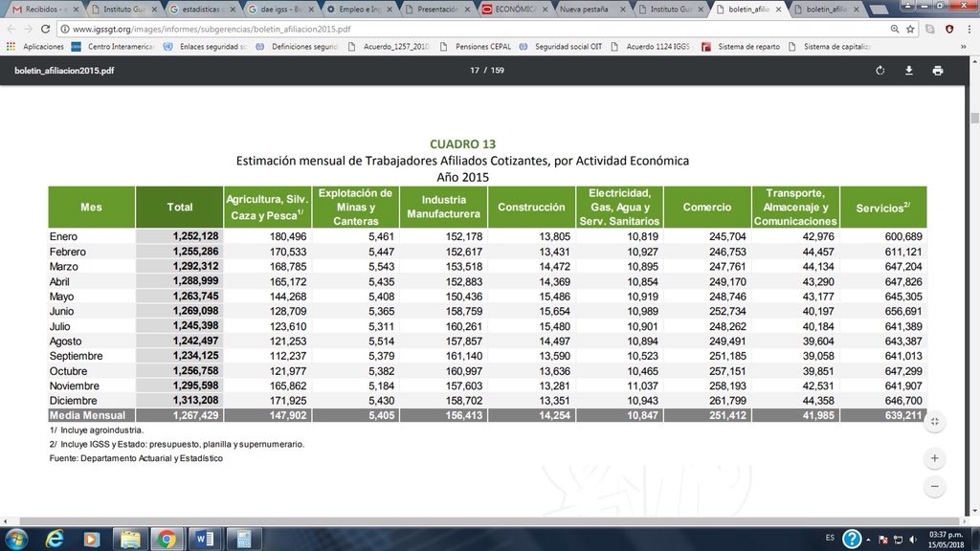This screenshot has width=980, height=551.
Task: Download the PDF file
Action: pos(909,71)
